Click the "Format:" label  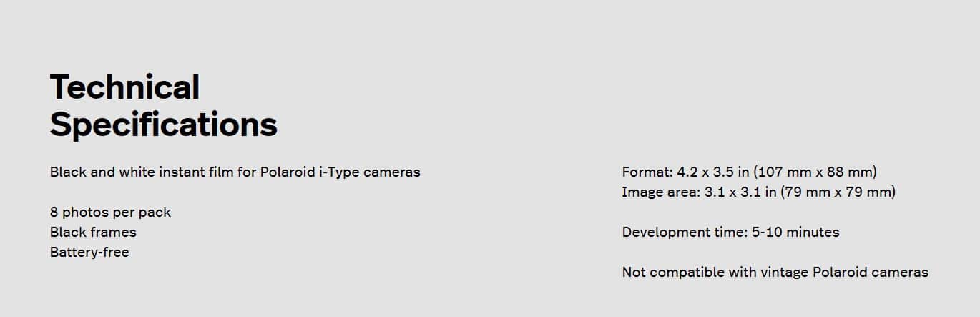point(647,172)
